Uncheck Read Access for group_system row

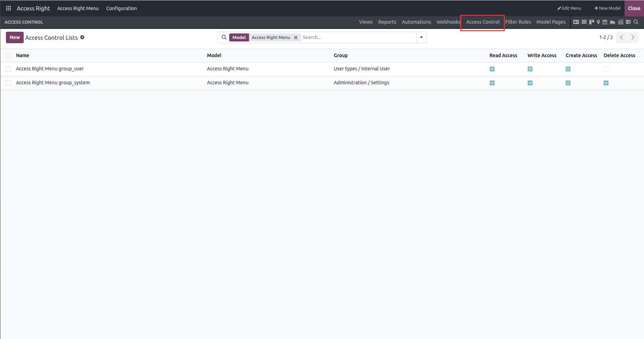coord(492,83)
